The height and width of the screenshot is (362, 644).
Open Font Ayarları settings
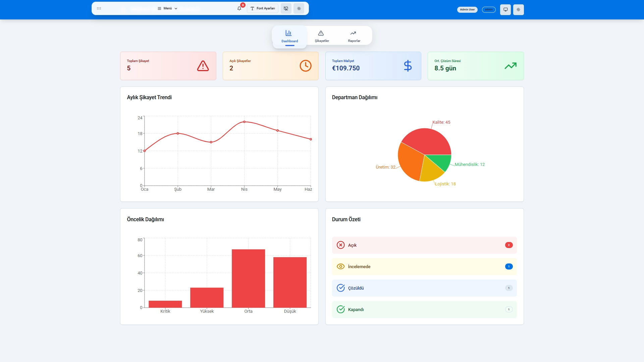[x=262, y=8]
